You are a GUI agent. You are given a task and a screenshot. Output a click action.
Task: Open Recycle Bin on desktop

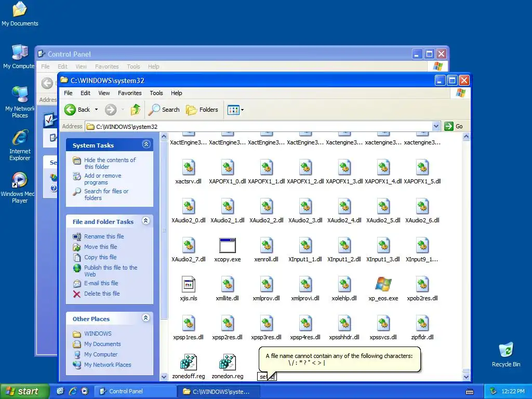coord(506,355)
